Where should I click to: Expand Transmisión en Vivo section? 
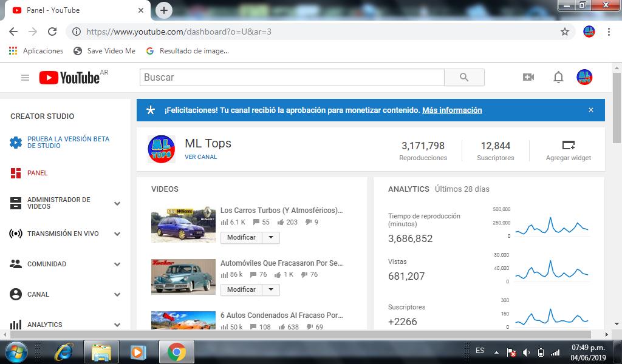[x=117, y=234]
